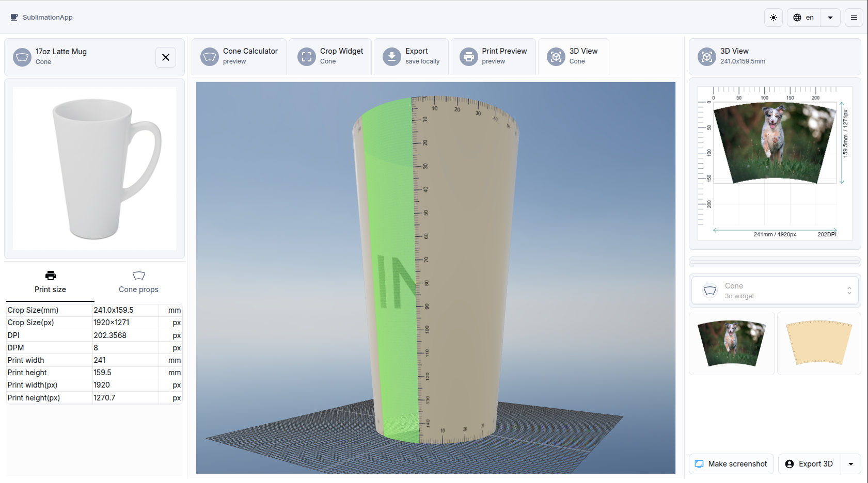Click the Make screenshot button
Screen dimensions: 868x483
(731, 464)
